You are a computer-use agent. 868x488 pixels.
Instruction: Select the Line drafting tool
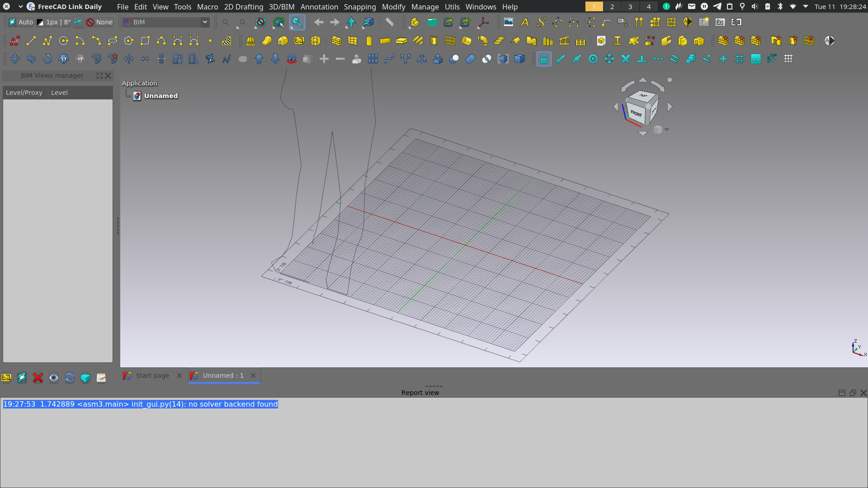pyautogui.click(x=31, y=41)
